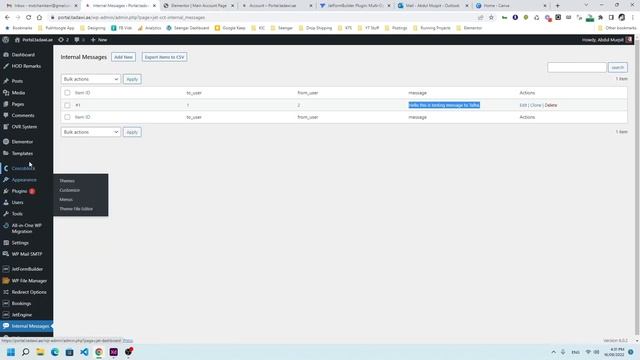Click the Elementor circle icon
This screenshot has width=640, height=360.
point(6,142)
